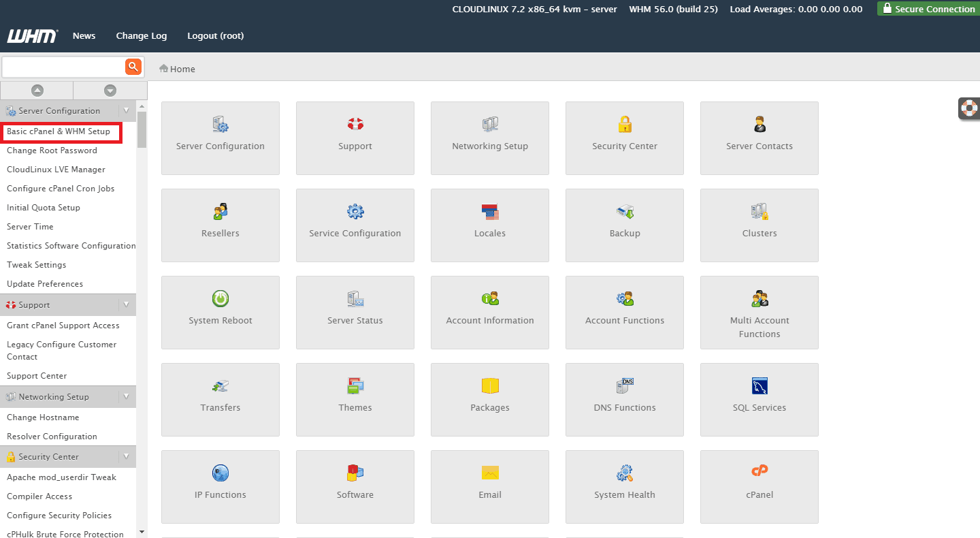Collapse the Support sidebar section

[x=126, y=304]
